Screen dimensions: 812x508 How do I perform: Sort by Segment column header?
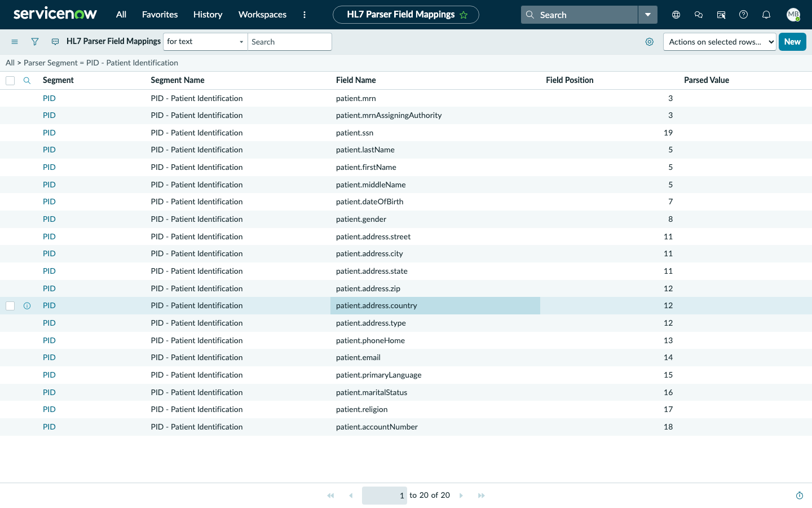(x=58, y=80)
